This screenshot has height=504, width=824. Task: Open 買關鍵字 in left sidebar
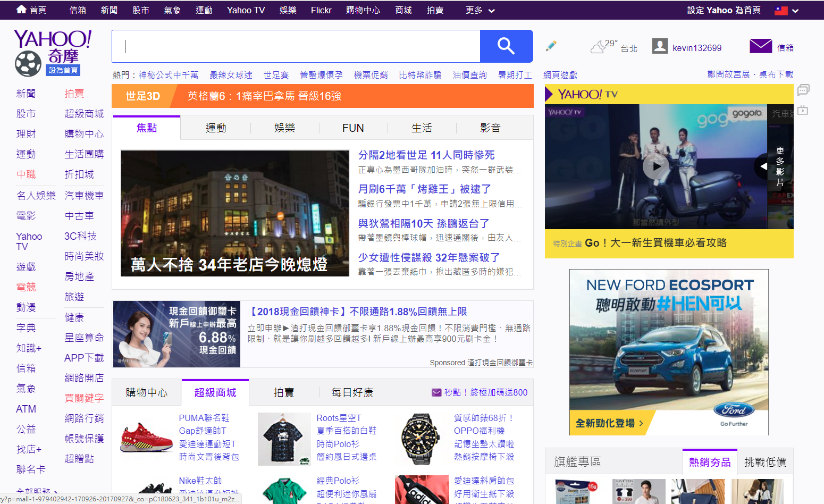click(x=84, y=398)
